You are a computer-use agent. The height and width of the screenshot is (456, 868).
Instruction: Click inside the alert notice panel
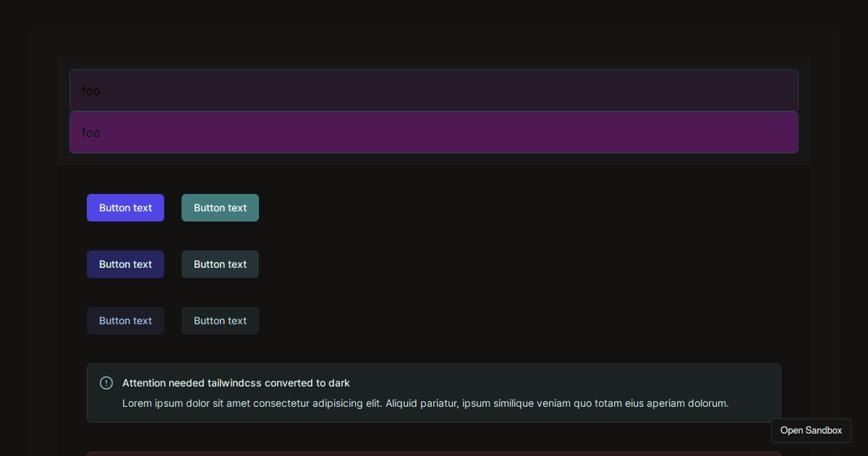(x=434, y=393)
